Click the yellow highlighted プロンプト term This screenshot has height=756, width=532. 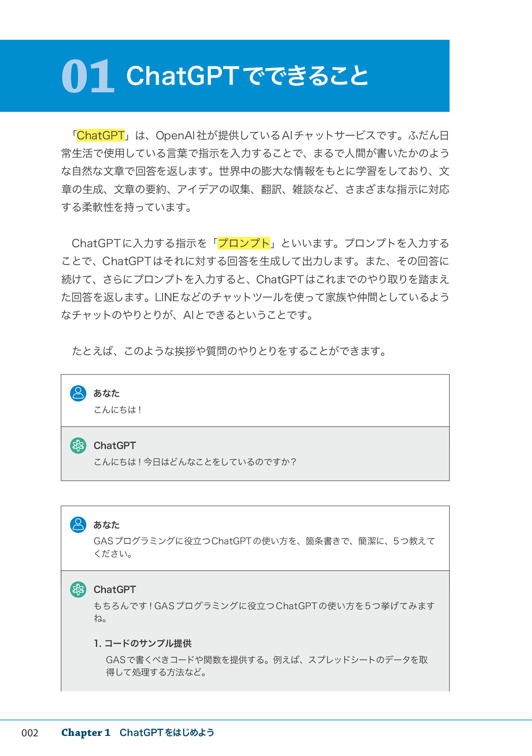(x=243, y=243)
